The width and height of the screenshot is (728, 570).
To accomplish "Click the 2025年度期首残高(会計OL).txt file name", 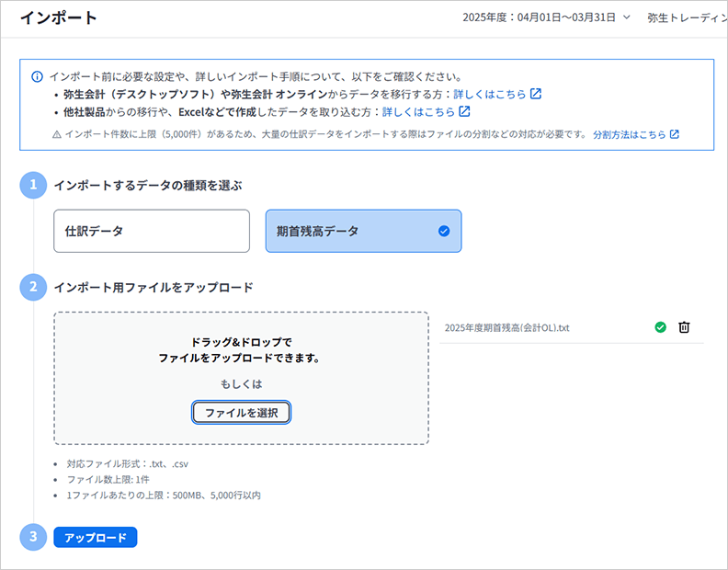I will 506,327.
